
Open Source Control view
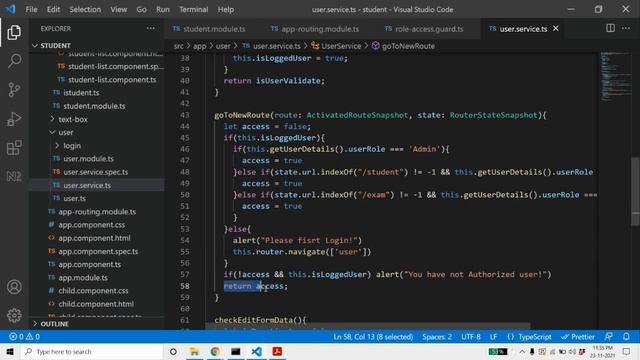point(14,90)
